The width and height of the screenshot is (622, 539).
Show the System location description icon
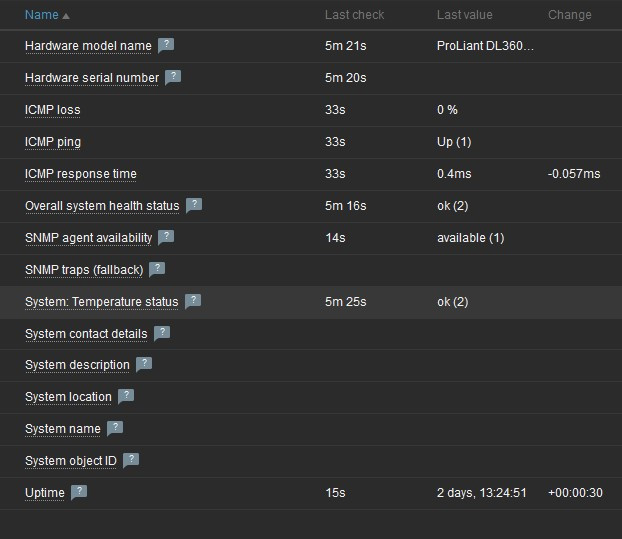pyautogui.click(x=126, y=396)
